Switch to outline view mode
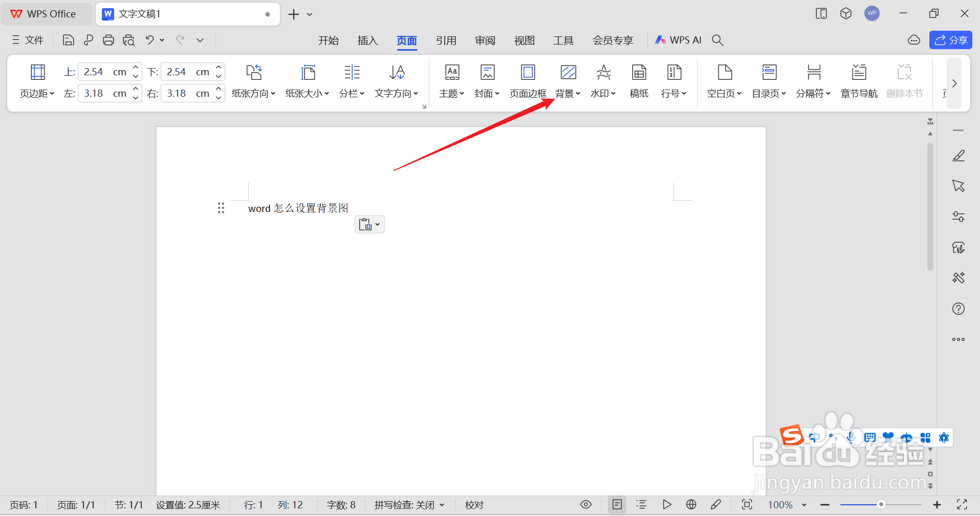Screen dimensions: 980x516 [641, 505]
